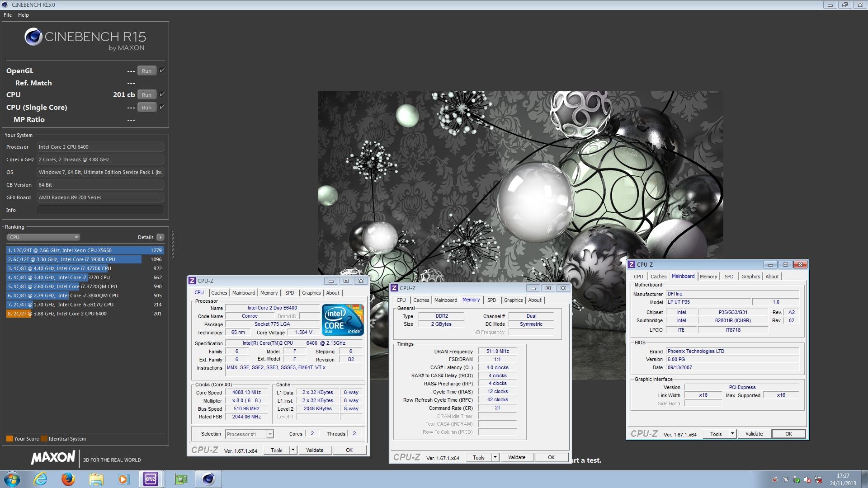
Task: Open green circuit board taskbar app
Action: [181, 479]
